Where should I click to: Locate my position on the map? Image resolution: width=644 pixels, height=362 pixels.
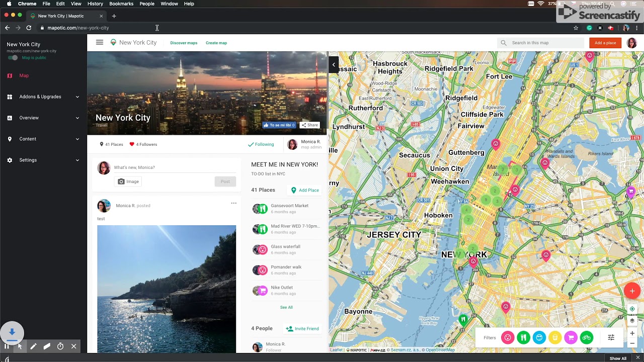coord(632,309)
